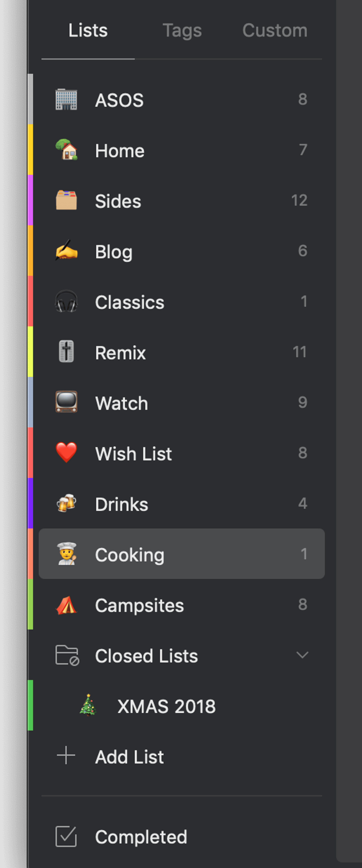
Task: Click the Wish List count badge
Action: pyautogui.click(x=302, y=453)
